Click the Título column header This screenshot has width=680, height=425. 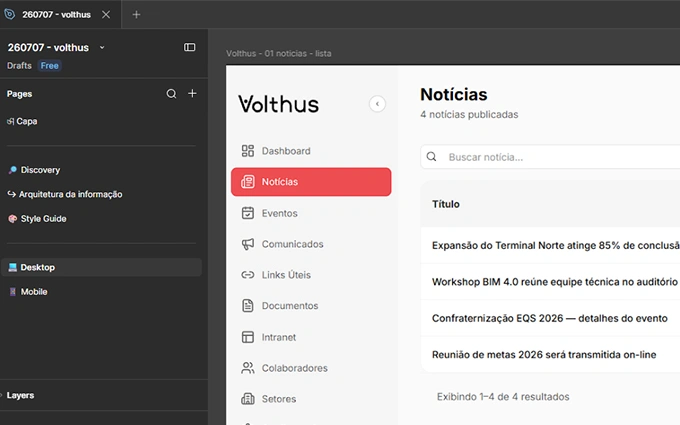[446, 204]
